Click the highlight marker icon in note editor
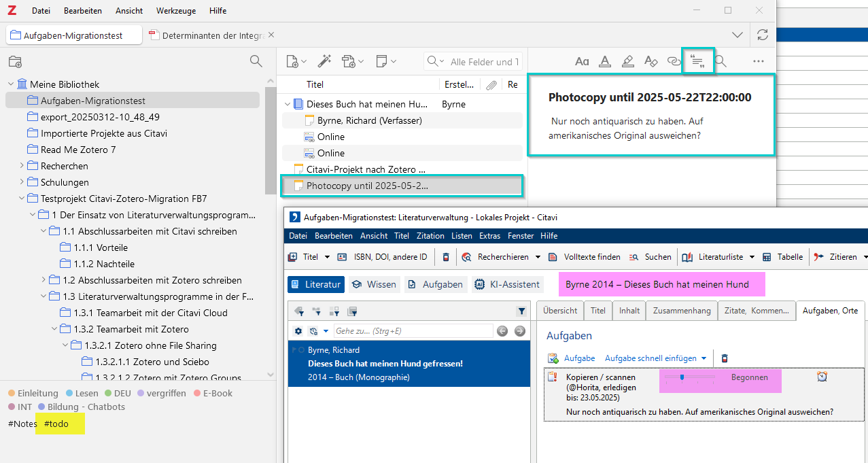The image size is (868, 463). 628,61
